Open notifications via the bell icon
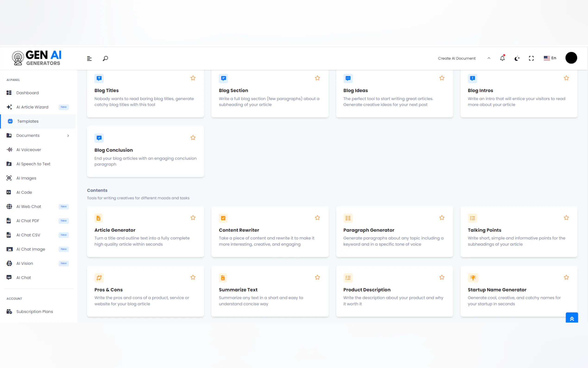Screen dimensions: 588x368 (x=502, y=58)
